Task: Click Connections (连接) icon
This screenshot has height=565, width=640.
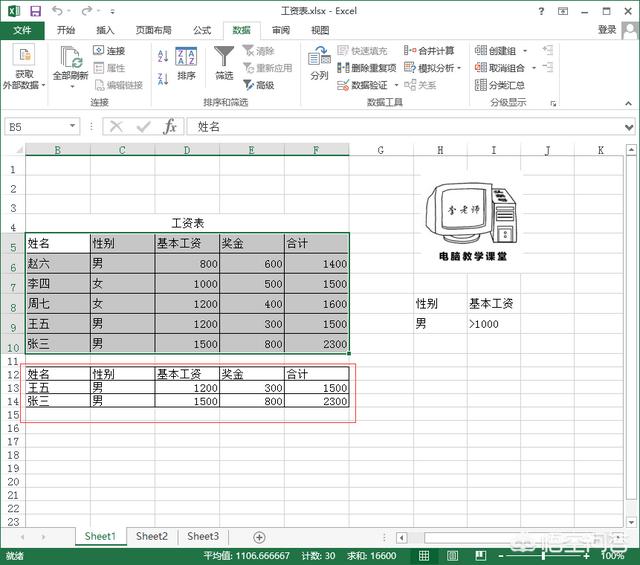Action: click(x=98, y=51)
